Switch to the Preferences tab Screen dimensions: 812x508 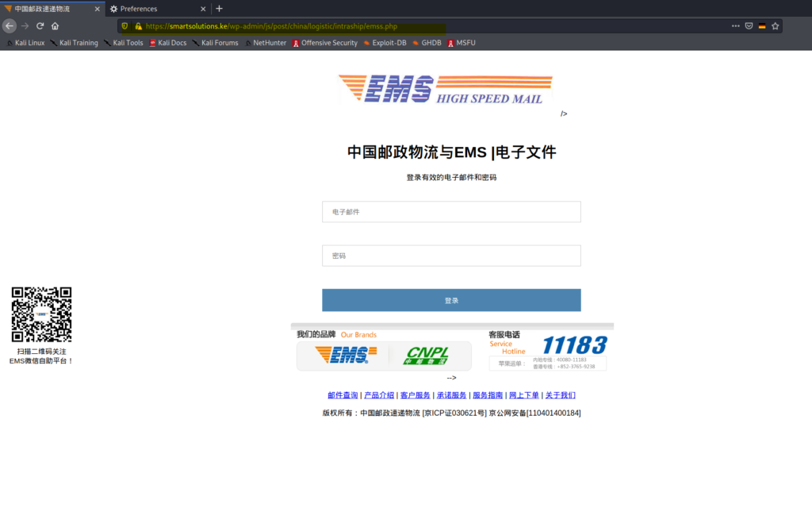click(x=159, y=9)
